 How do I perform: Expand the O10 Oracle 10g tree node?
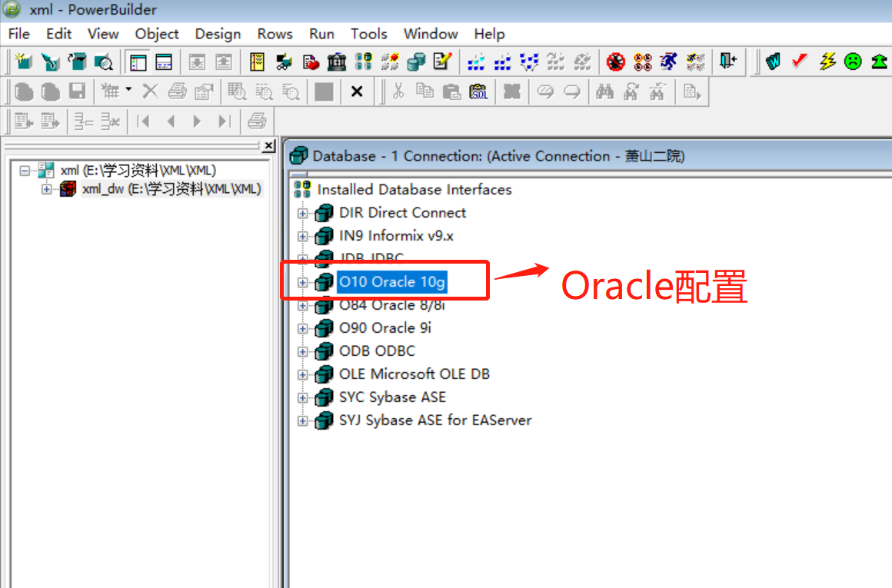tap(302, 282)
